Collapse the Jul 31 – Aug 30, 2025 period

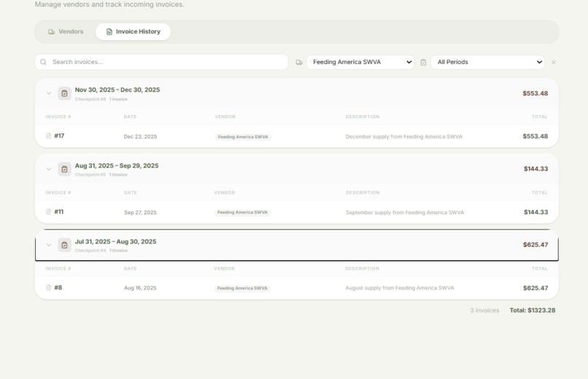tap(49, 245)
